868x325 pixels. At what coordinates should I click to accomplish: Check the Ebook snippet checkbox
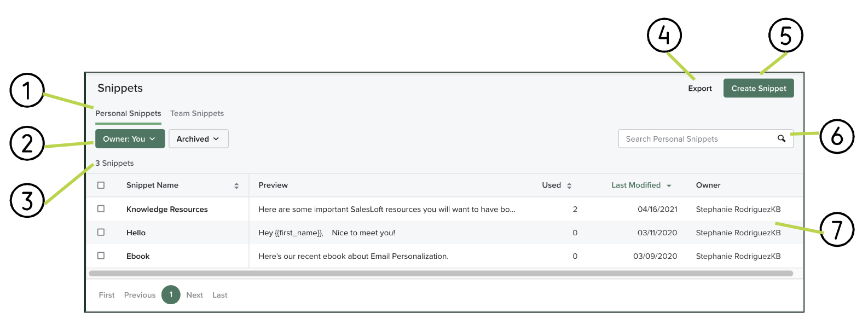(101, 256)
